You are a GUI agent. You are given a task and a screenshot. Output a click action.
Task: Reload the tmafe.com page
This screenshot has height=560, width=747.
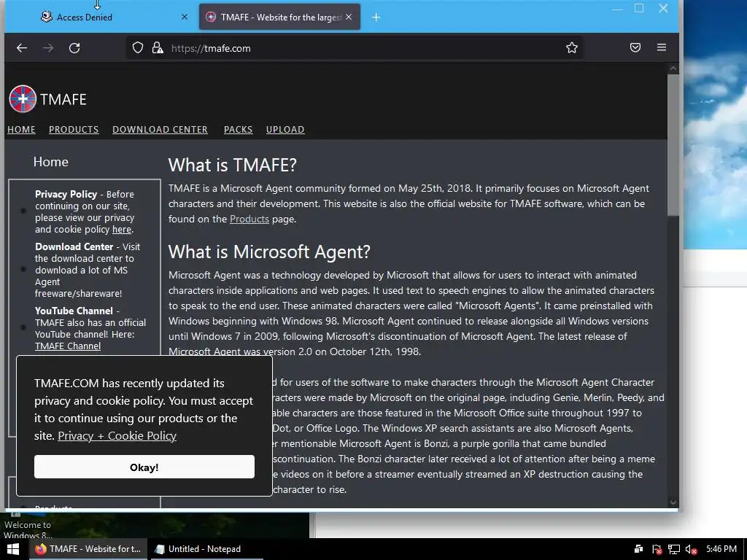click(74, 47)
